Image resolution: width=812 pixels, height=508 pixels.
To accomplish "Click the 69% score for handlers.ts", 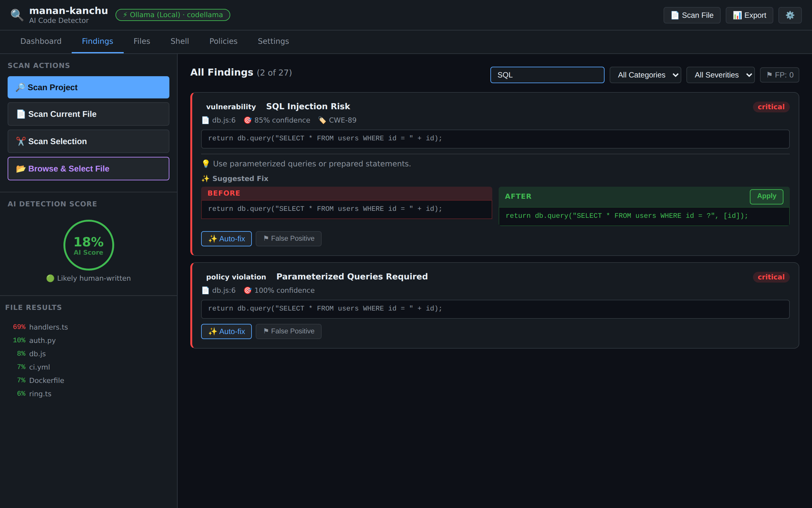I will 19,327.
